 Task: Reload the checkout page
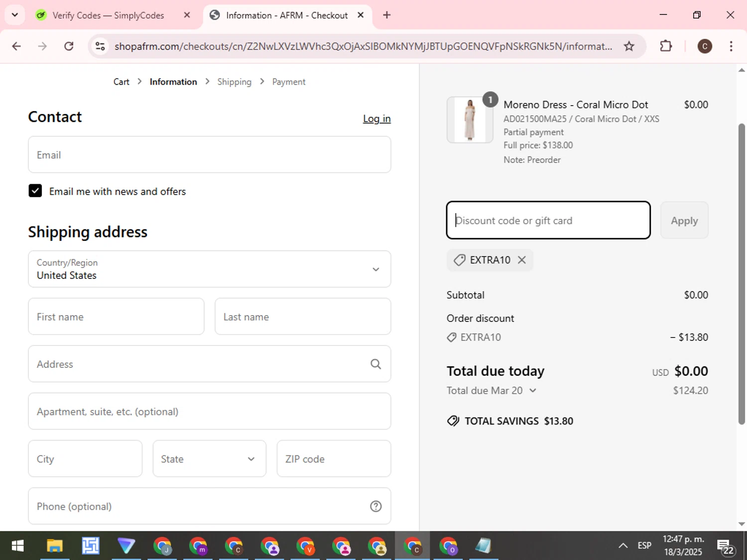(69, 46)
